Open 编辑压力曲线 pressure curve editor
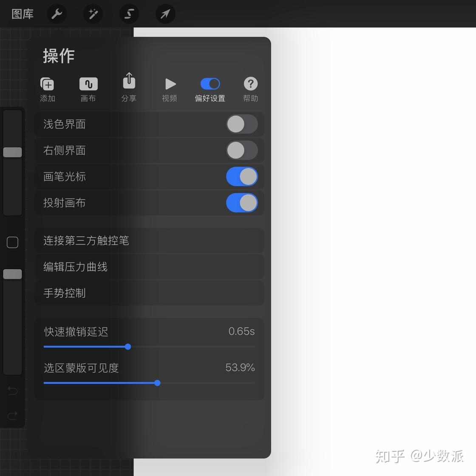The image size is (476, 476). coord(149,267)
